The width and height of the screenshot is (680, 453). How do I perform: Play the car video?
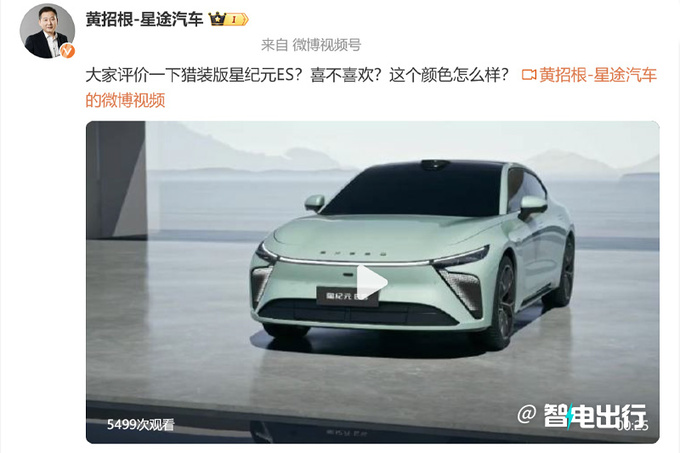(x=371, y=282)
